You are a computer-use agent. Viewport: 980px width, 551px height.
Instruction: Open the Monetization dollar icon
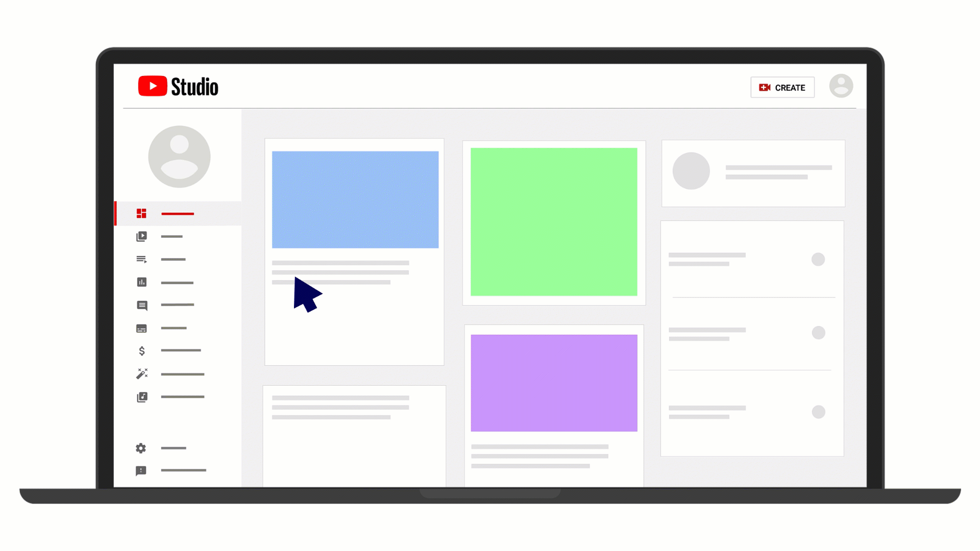(141, 350)
